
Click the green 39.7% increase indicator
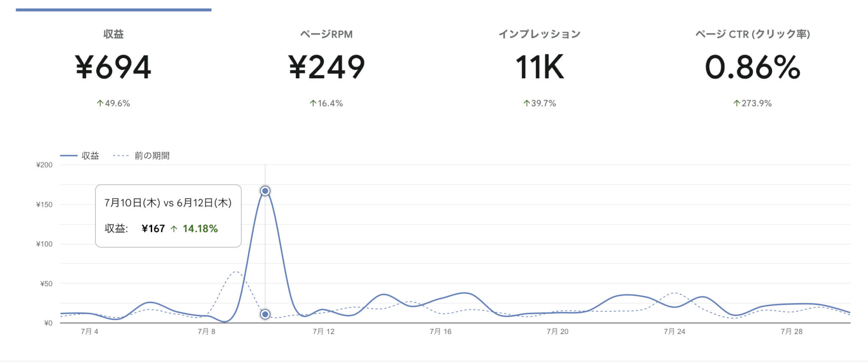pyautogui.click(x=539, y=103)
